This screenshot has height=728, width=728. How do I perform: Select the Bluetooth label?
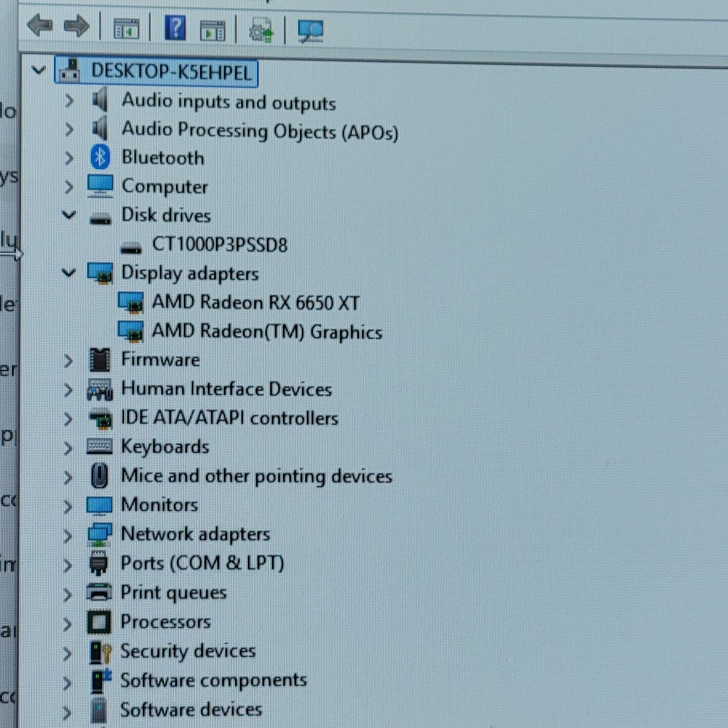pos(163,158)
